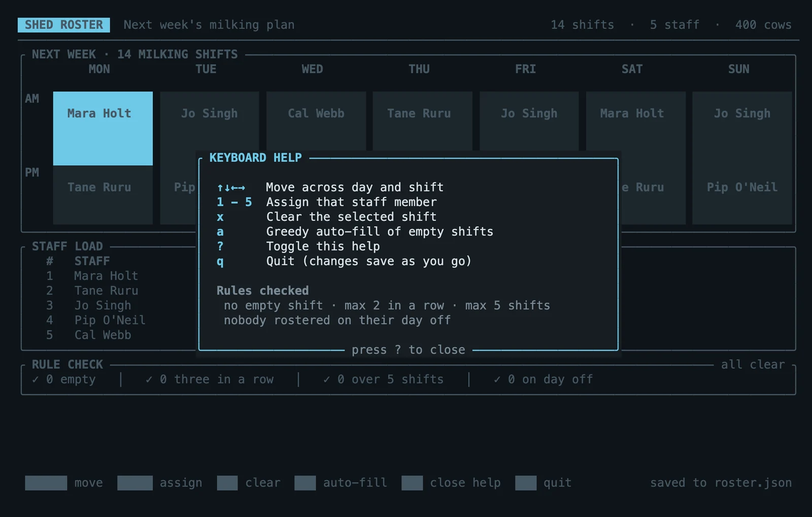The width and height of the screenshot is (812, 517).
Task: Select Thursday AM shift with Tane Ruru
Action: click(423, 121)
